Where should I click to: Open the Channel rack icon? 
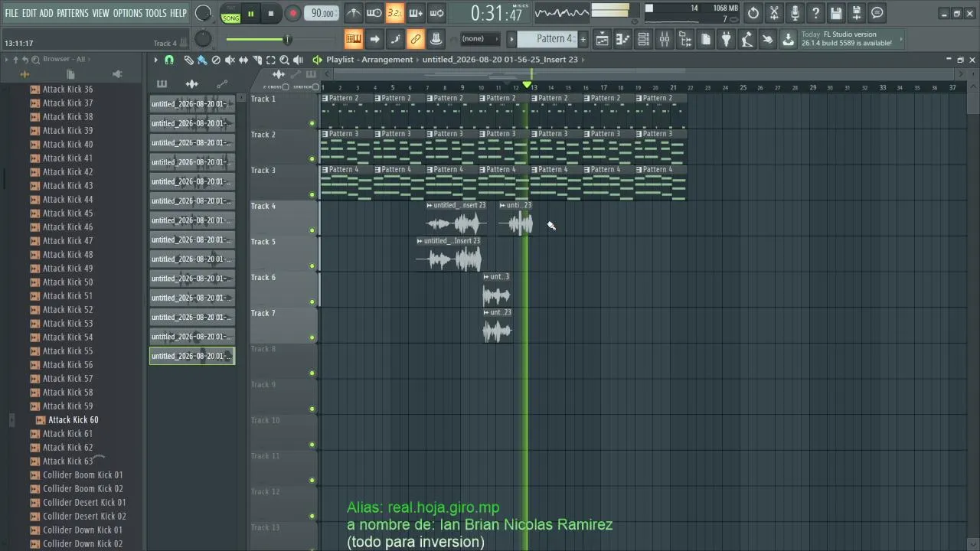(x=644, y=39)
